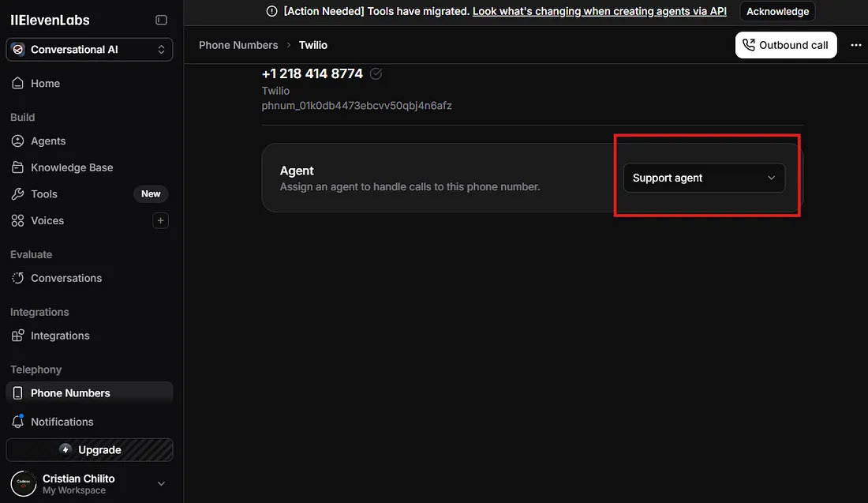Click the Knowledge Base folder icon
The width and height of the screenshot is (868, 503).
[x=17, y=167]
